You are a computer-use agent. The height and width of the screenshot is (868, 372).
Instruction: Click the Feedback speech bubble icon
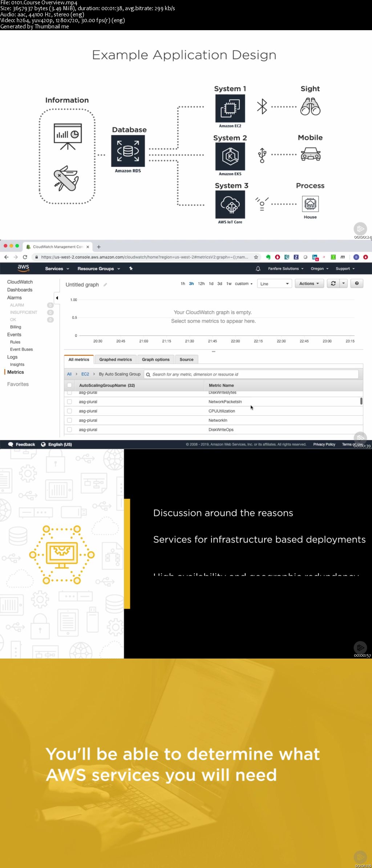(x=11, y=444)
